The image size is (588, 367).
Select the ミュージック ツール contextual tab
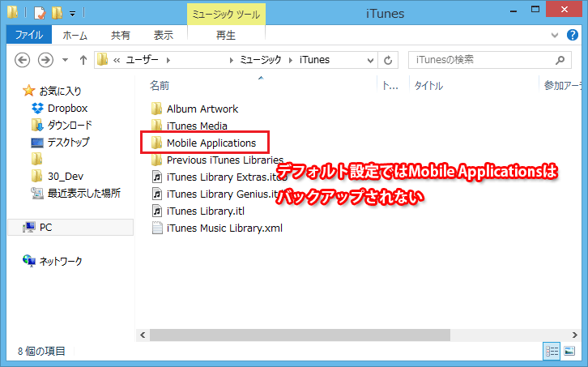226,15
